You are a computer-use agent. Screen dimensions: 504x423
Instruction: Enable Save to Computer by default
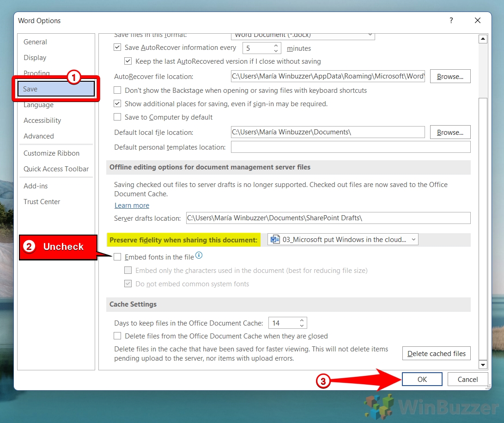[x=117, y=117]
